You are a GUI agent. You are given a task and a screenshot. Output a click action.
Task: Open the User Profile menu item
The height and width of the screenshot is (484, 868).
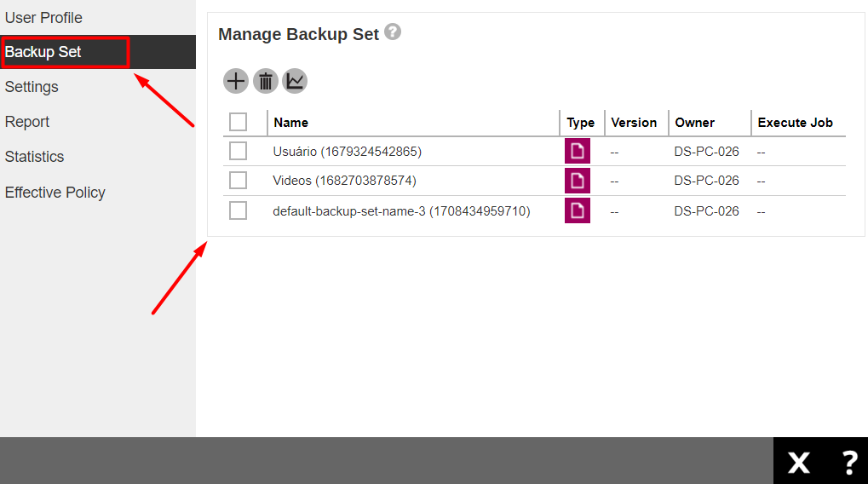[x=43, y=17]
